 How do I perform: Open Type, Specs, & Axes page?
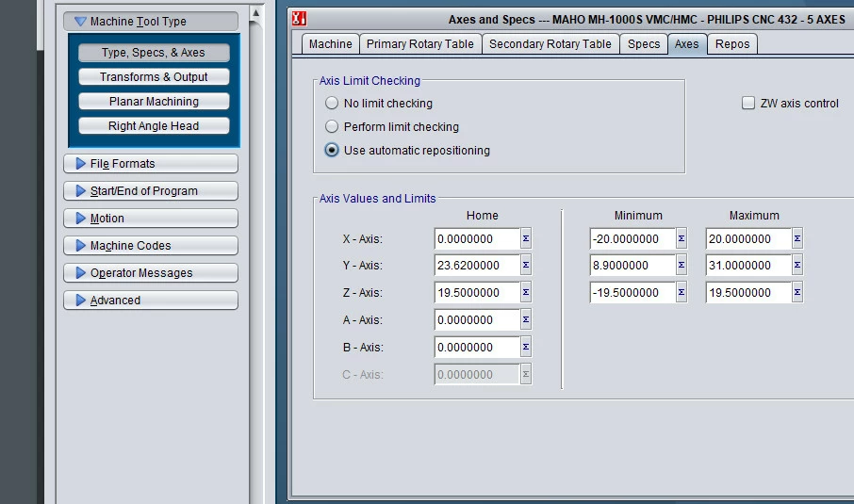154,52
